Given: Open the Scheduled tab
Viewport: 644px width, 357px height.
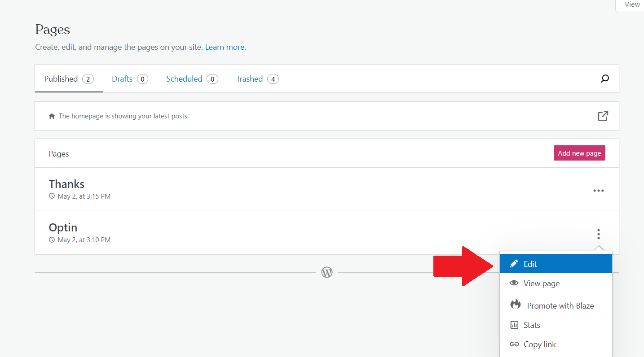Looking at the screenshot, I should coord(192,79).
